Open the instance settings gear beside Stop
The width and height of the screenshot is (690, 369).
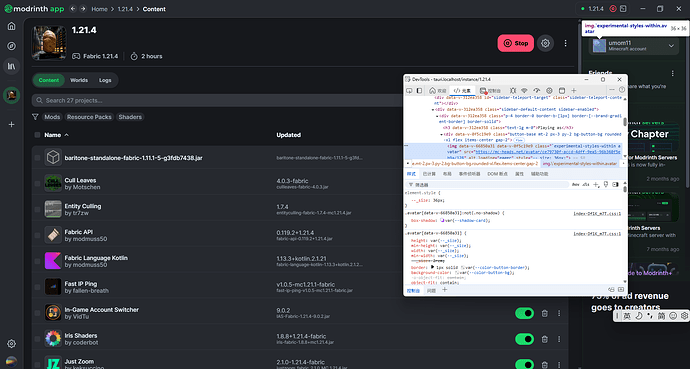[x=545, y=43]
